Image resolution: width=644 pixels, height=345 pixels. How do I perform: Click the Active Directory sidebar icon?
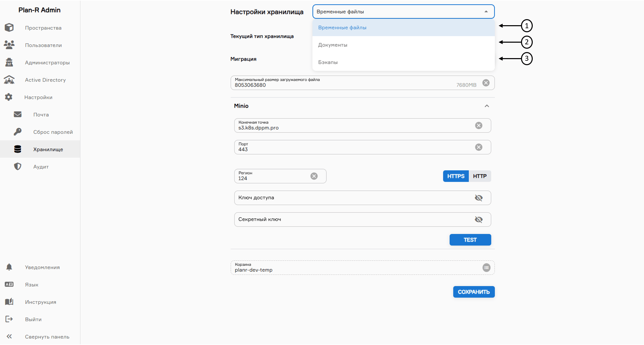click(x=9, y=80)
